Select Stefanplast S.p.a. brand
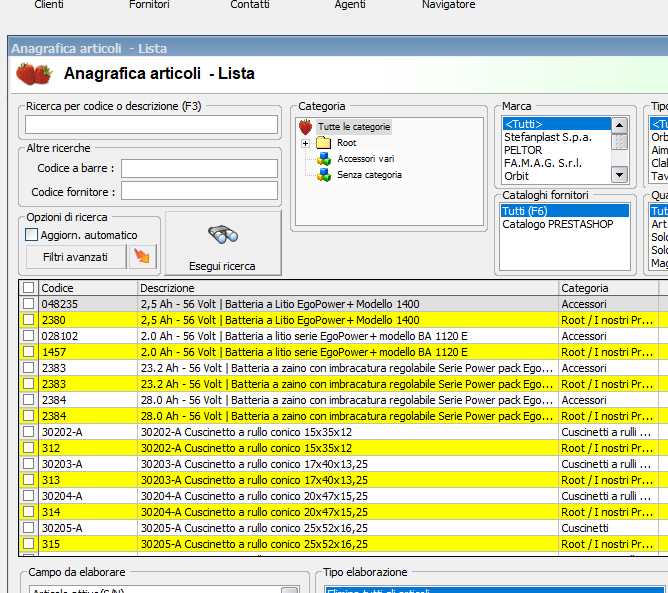Screen dimensions: 668x593 [x=556, y=137]
